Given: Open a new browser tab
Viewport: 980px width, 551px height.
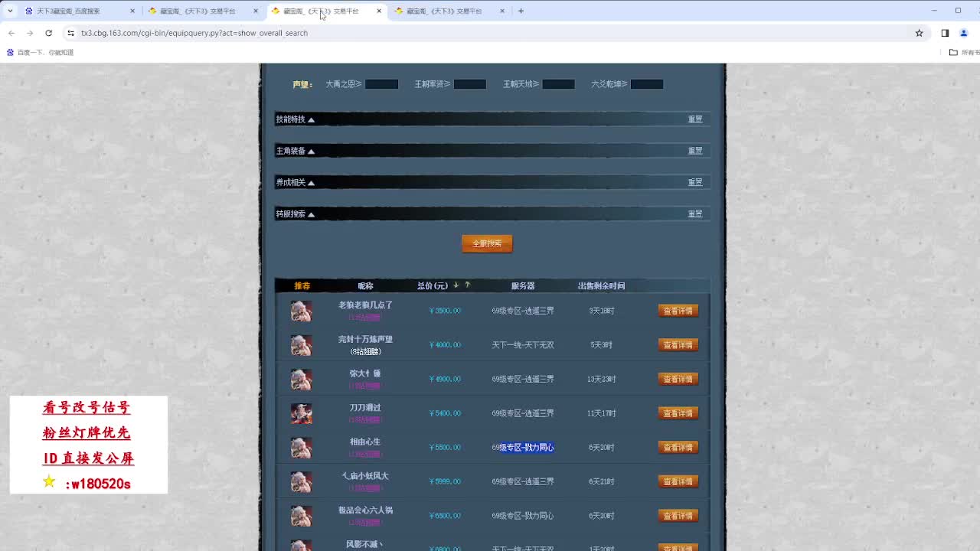Looking at the screenshot, I should [521, 11].
